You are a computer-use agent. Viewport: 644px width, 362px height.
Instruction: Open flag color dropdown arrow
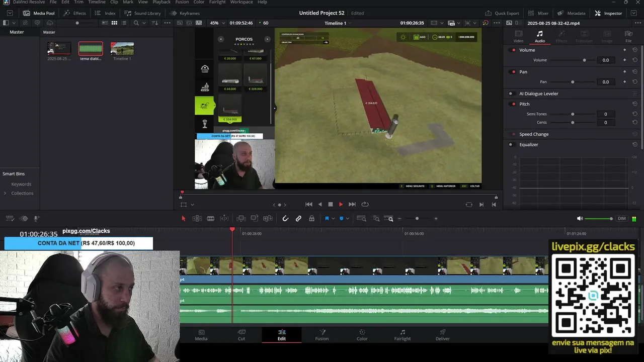[333, 219]
